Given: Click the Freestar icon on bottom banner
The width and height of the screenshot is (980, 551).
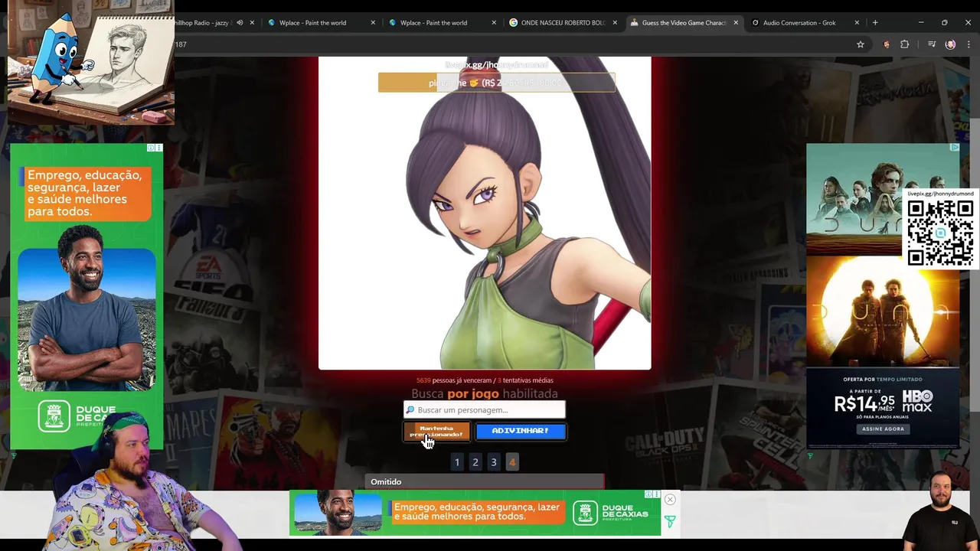Looking at the screenshot, I should pos(670,522).
